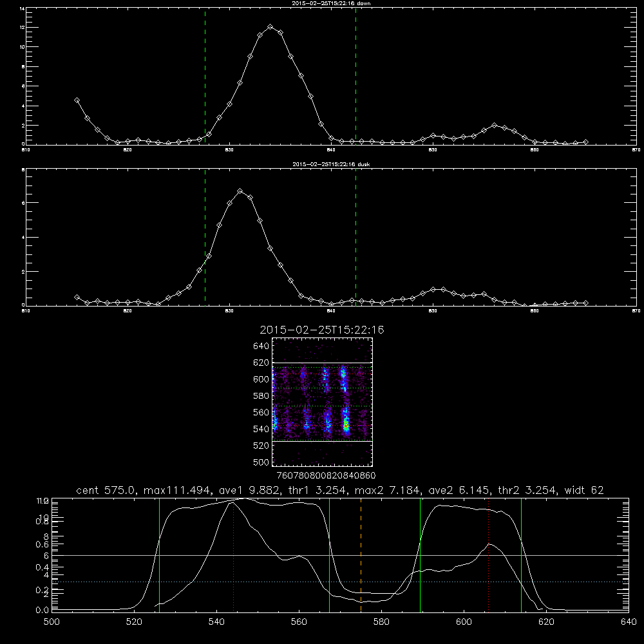Viewport: 644px width, 644px height.
Task: Click the '640' y-axis label beside spectral image
Action: 261,346
